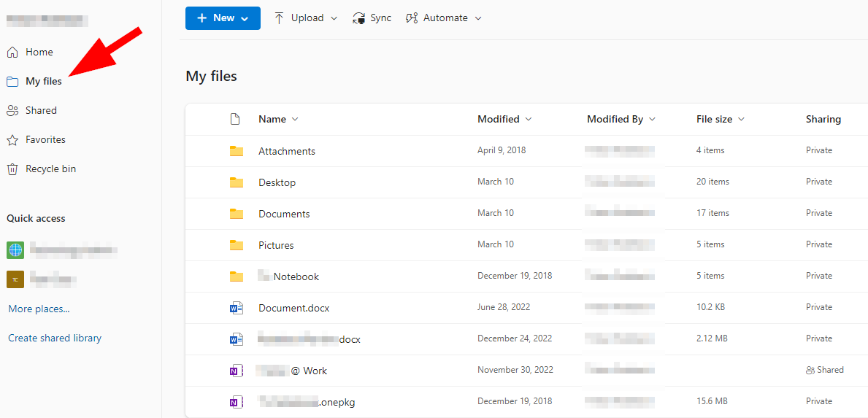
Task: Sort using the Name column chevron
Action: coord(294,120)
